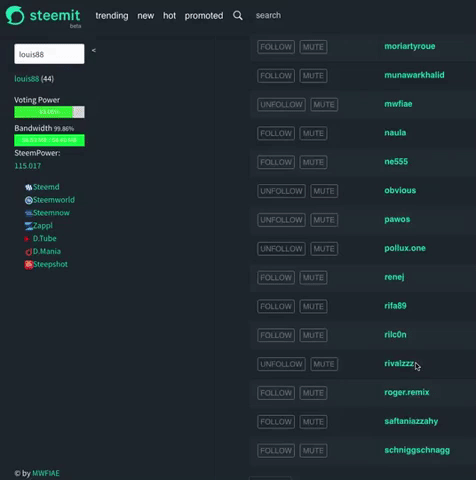The image size is (476, 480).
Task: Open Steemd link icon
Action: pyautogui.click(x=29, y=187)
